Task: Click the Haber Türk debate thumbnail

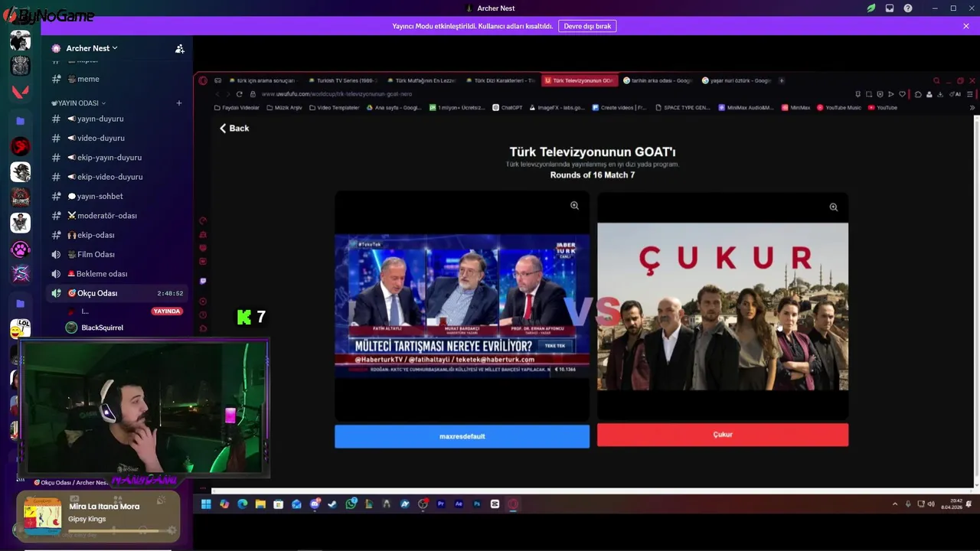Action: 462,307
